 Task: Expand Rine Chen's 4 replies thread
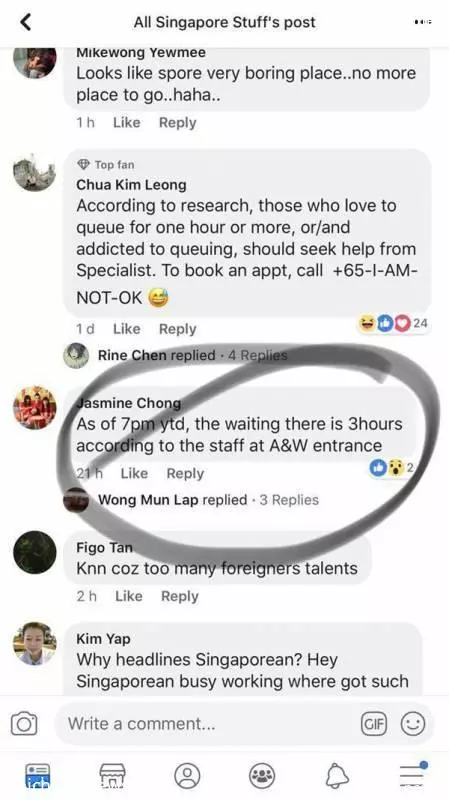point(192,355)
